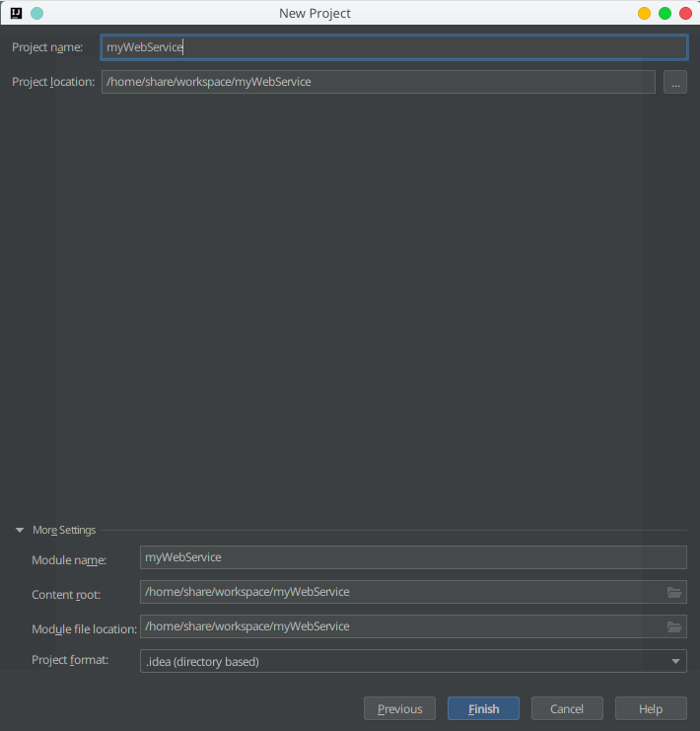Image resolution: width=700 pixels, height=731 pixels.
Task: Cancel the New Project wizard
Action: point(567,708)
